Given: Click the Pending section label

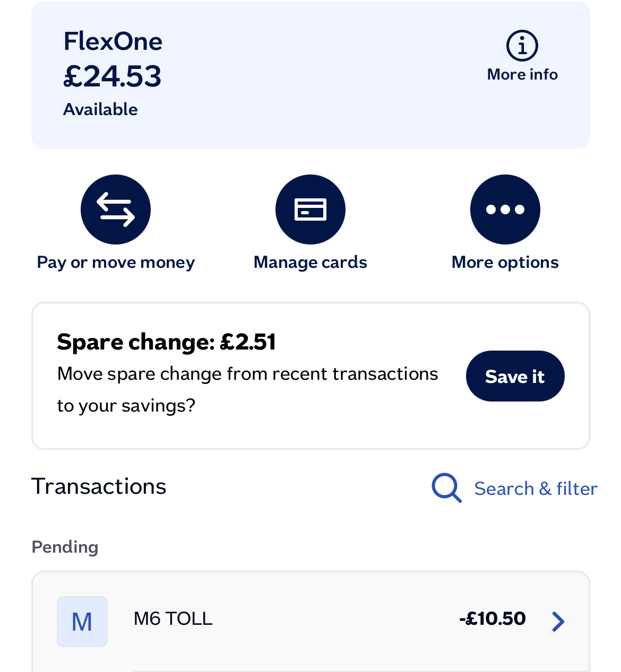Looking at the screenshot, I should click(x=65, y=547).
